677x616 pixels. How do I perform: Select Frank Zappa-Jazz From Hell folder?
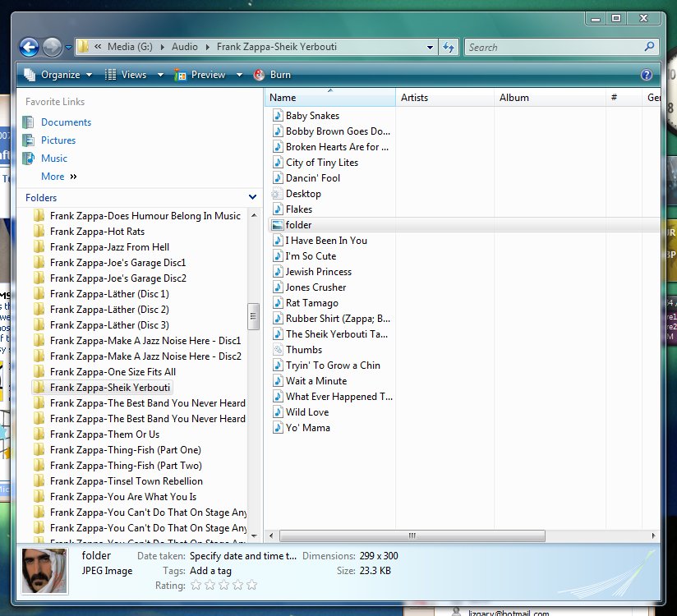coord(109,247)
